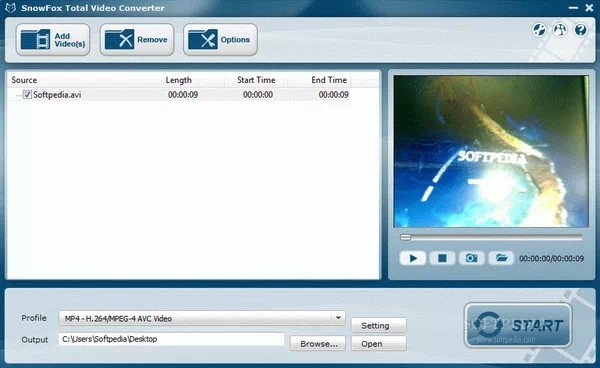This screenshot has height=368, width=600.
Task: Click the START conversion button
Action: tap(518, 326)
